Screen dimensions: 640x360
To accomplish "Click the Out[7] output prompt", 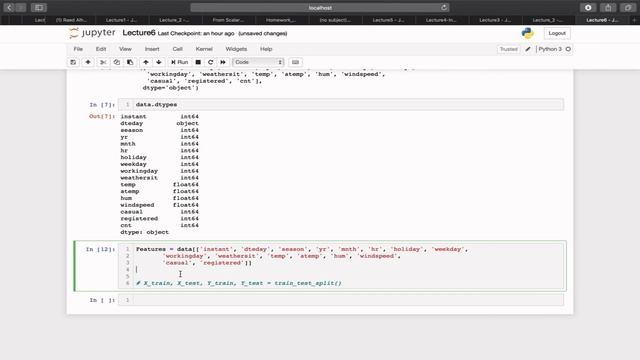I will click(x=102, y=116).
